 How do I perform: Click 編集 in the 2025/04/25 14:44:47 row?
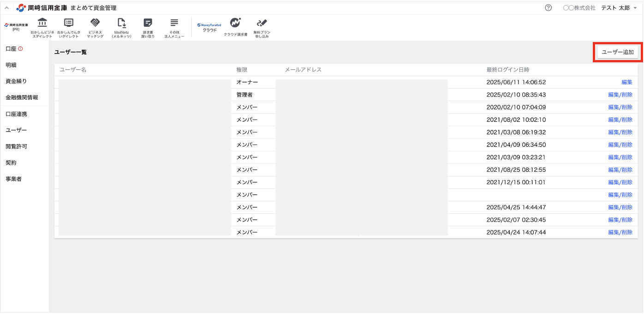point(614,207)
